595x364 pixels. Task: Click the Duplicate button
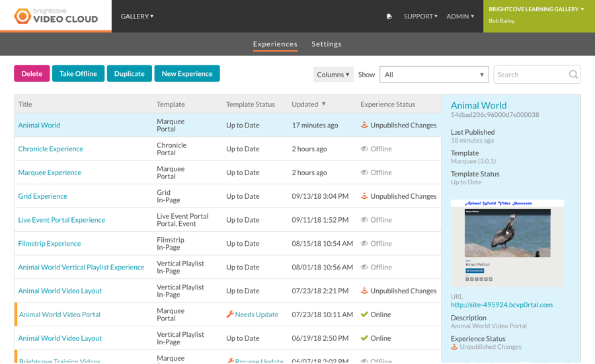(130, 73)
